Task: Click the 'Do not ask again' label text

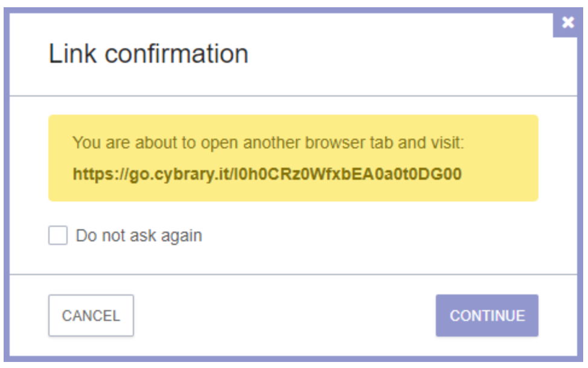Action: coord(139,235)
